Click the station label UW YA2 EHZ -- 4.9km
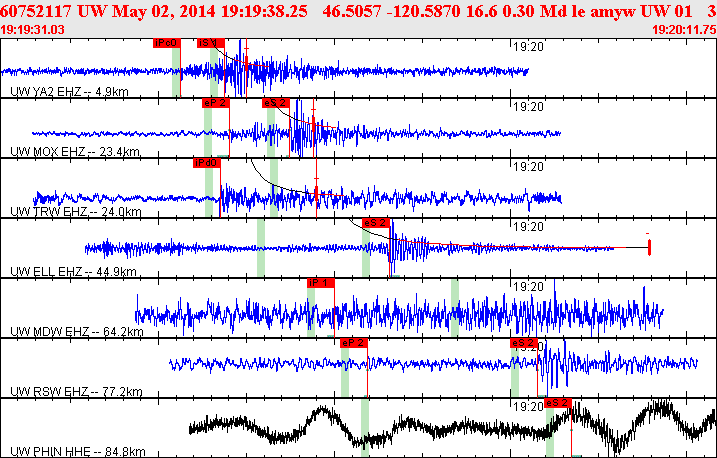The height and width of the screenshot is (458, 717). tap(70, 91)
